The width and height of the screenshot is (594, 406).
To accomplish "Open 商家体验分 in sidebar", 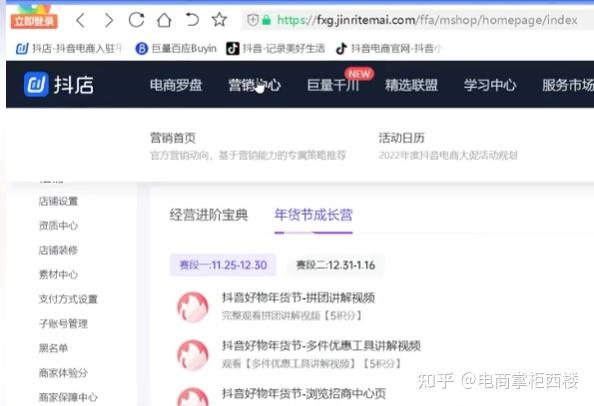I will pyautogui.click(x=63, y=373).
